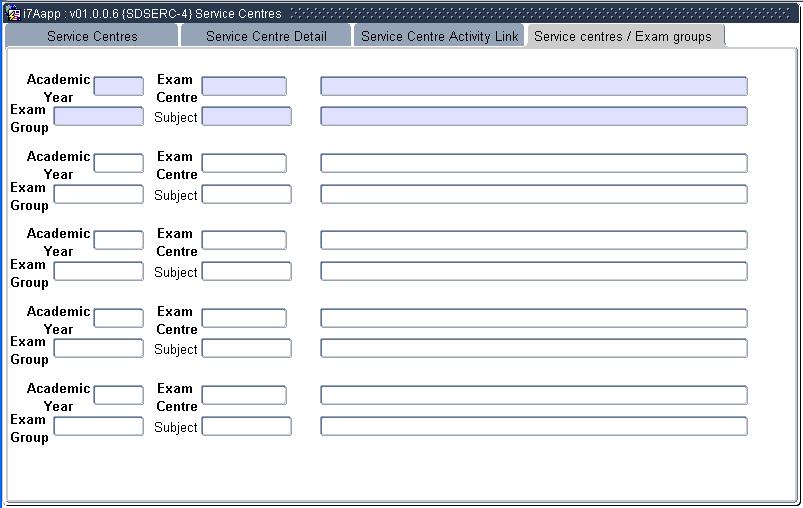Image resolution: width=803 pixels, height=508 pixels.
Task: Open the Service Centre Detail tab
Action: (266, 36)
